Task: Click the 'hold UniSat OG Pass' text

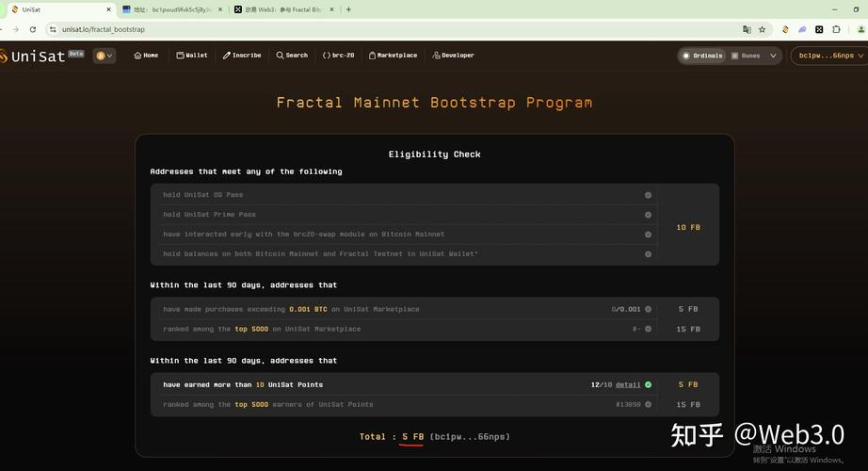Action: coord(202,195)
